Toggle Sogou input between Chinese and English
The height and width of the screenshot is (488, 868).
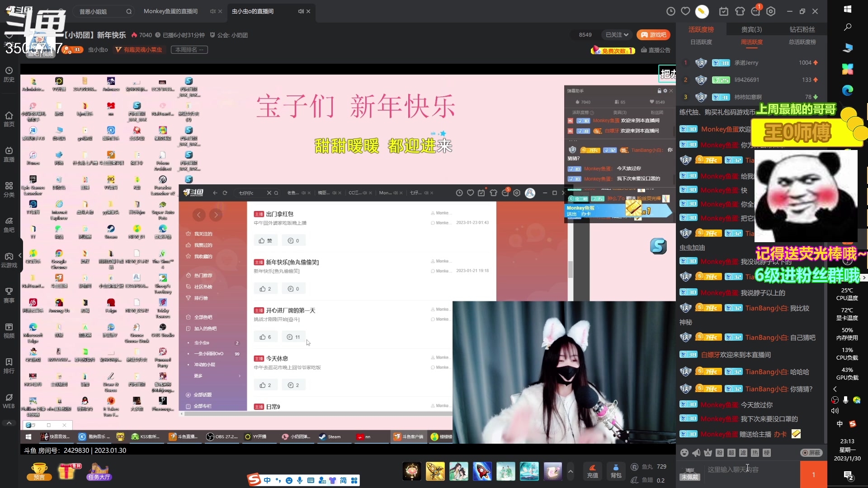coord(267,480)
